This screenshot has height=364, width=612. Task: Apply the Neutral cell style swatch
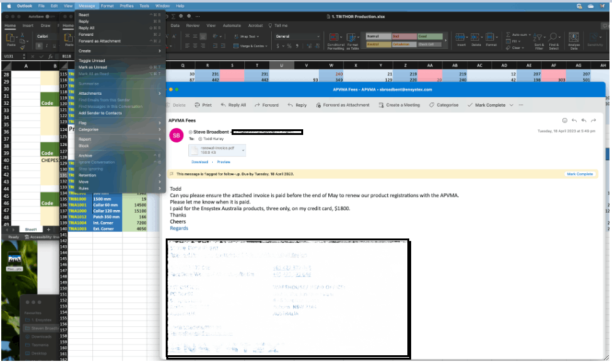[378, 44]
